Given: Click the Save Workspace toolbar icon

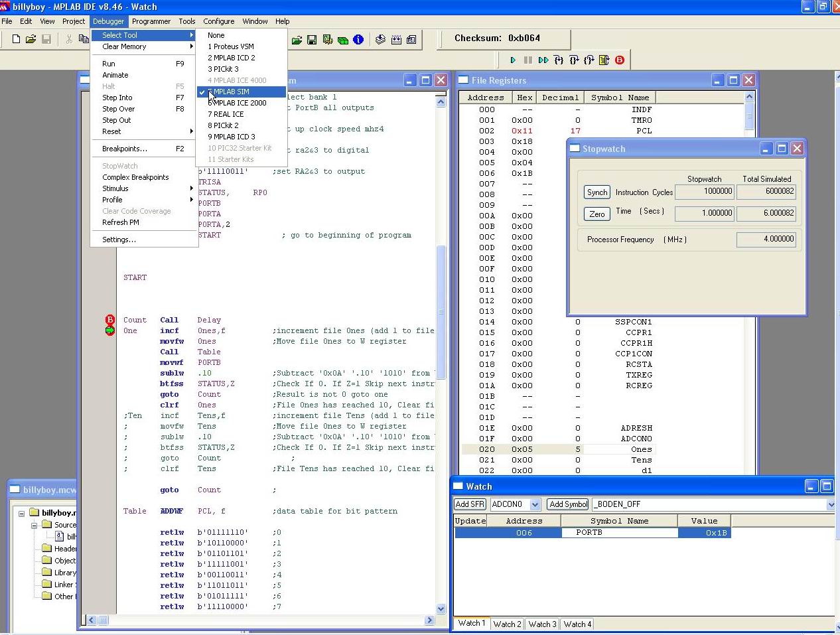Looking at the screenshot, I should 312,40.
